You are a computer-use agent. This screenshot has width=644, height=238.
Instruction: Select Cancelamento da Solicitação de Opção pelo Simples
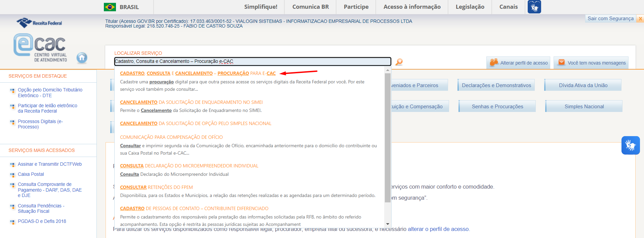(196, 123)
